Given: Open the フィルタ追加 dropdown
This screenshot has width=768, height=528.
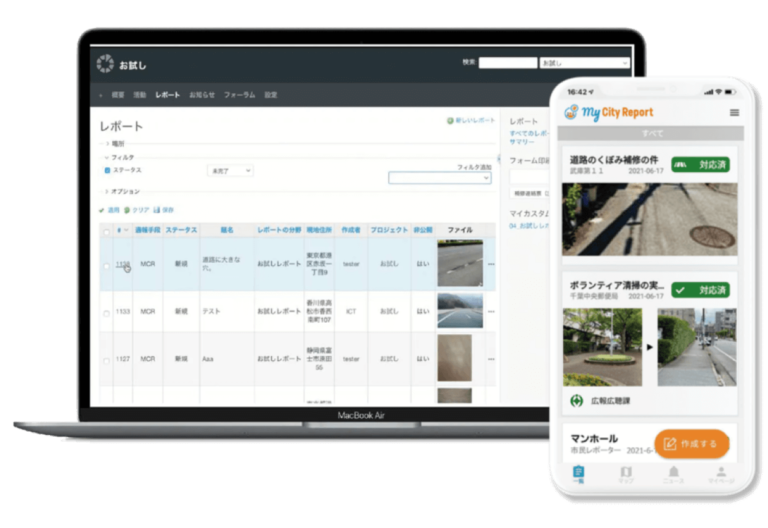Looking at the screenshot, I should coord(439,178).
